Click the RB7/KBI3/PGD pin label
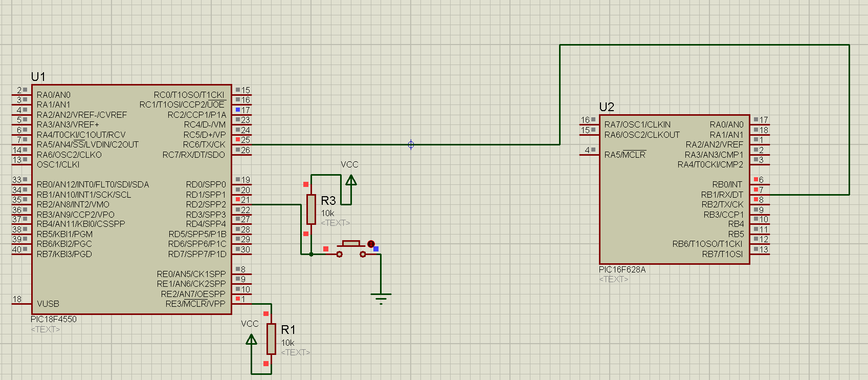This screenshot has width=868, height=380. coord(64,254)
